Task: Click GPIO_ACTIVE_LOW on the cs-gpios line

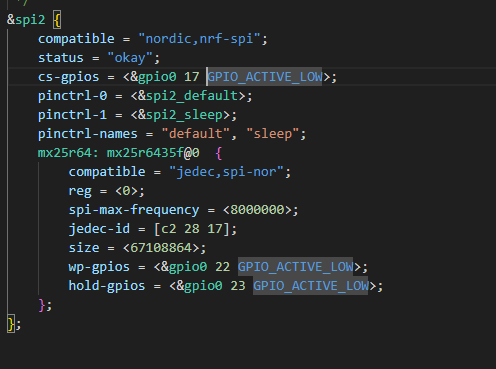Action: 265,77
